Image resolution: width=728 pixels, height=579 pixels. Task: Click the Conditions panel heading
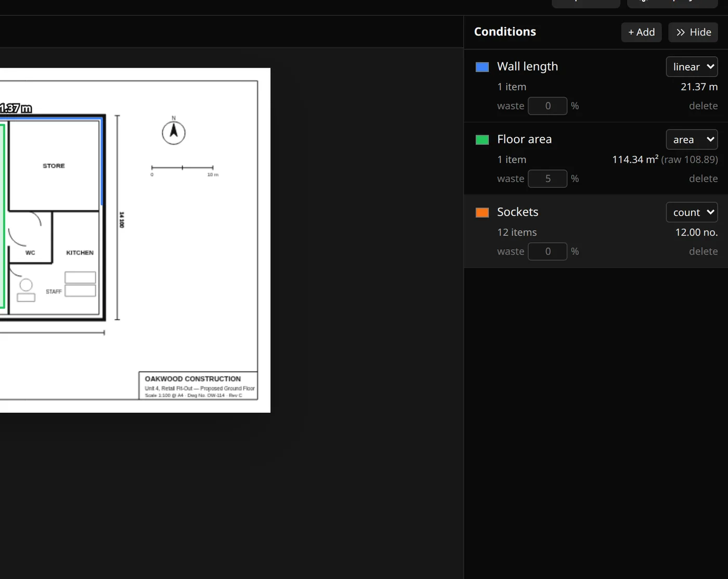(x=505, y=32)
